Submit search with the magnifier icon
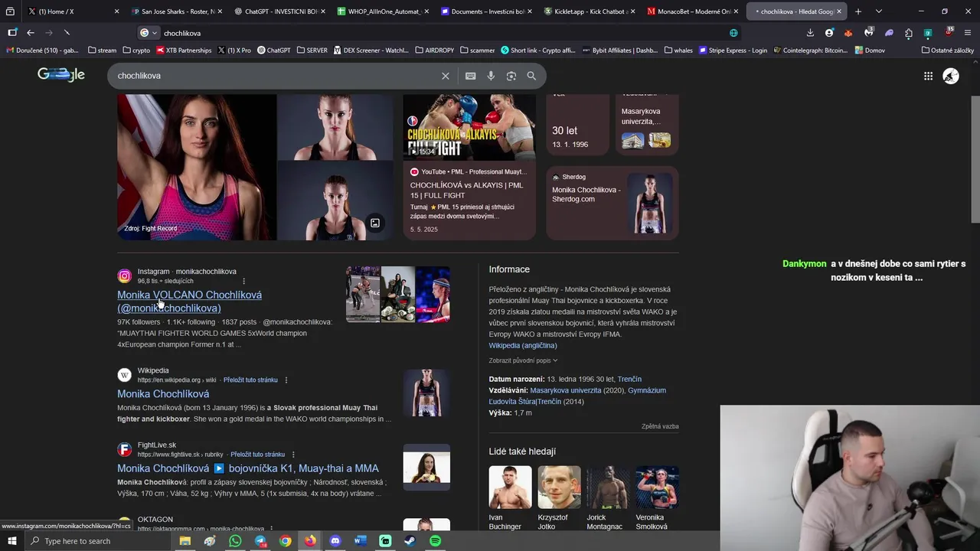Viewport: 980px width, 551px height. point(531,76)
